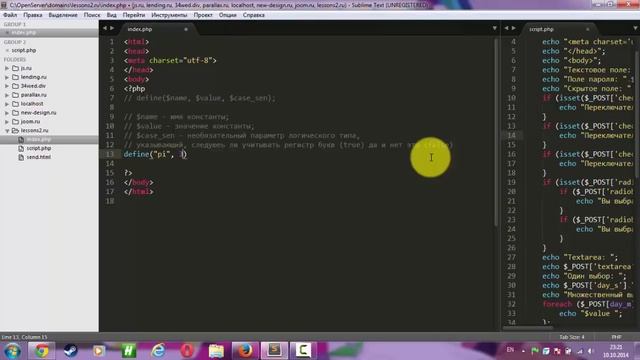Open the Опции menu
This screenshot has width=640, height=360.
(227, 15)
